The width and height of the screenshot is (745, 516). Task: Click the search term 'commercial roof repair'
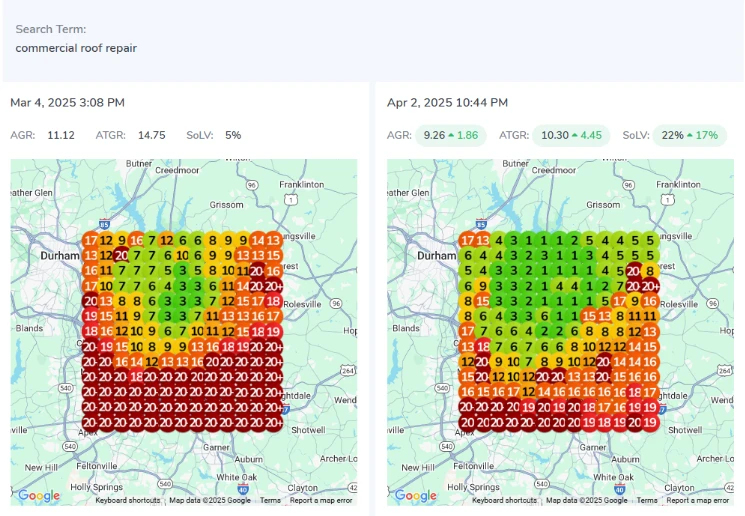pos(76,48)
